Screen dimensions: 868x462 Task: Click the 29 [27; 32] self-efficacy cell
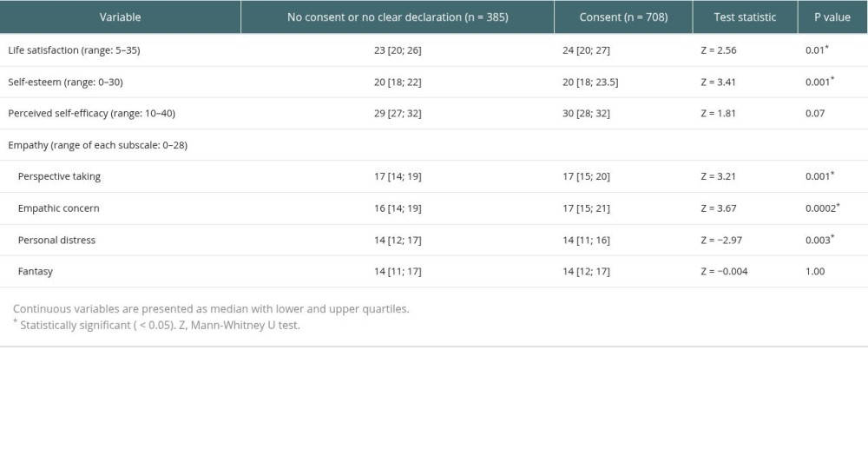point(398,114)
